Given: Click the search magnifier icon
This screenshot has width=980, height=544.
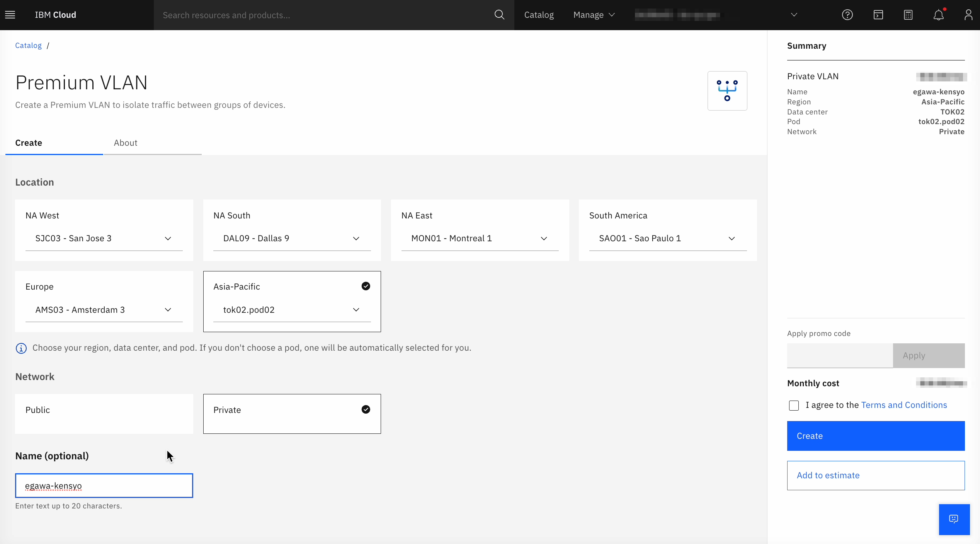Looking at the screenshot, I should pyautogui.click(x=499, y=15).
